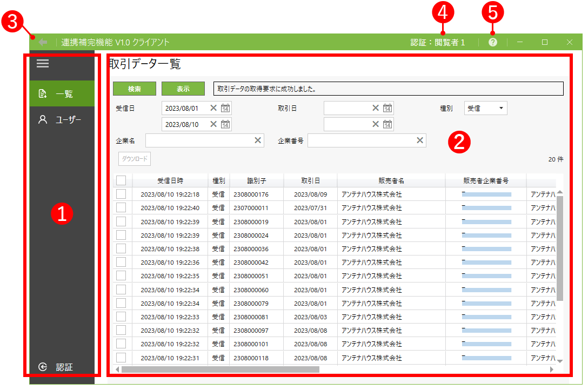This screenshot has width=588, height=390.
Task: Click the green 検索 button
Action: 135,89
